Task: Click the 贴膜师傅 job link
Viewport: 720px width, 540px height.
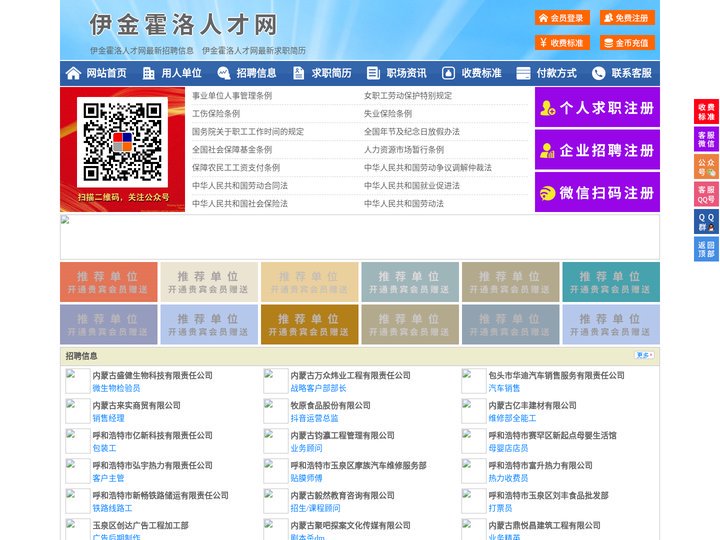Action: (306, 478)
